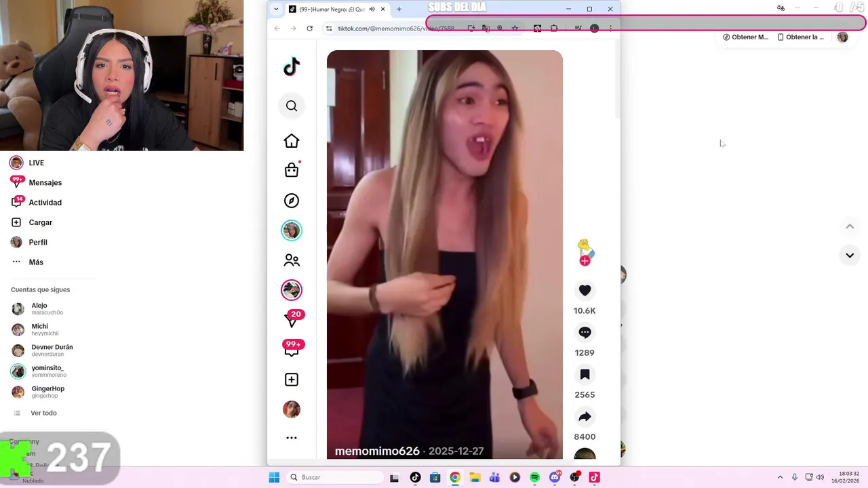Open the three-dots More menu in TikTok sidebar
868x488 pixels.
click(292, 438)
